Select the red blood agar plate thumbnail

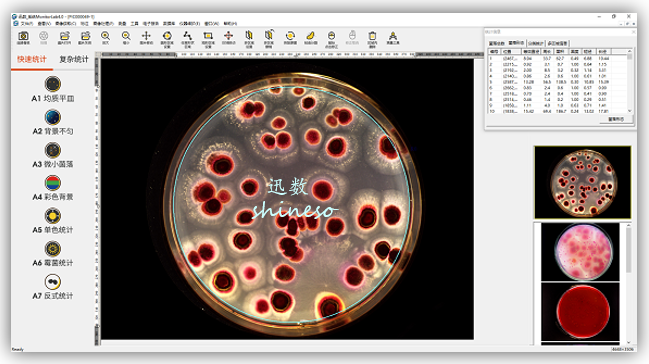coord(580,312)
